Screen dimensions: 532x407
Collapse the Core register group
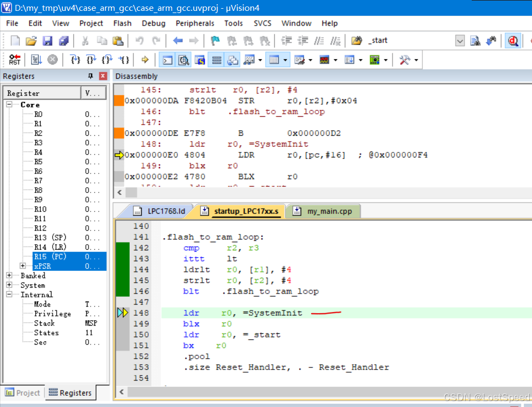(x=10, y=104)
